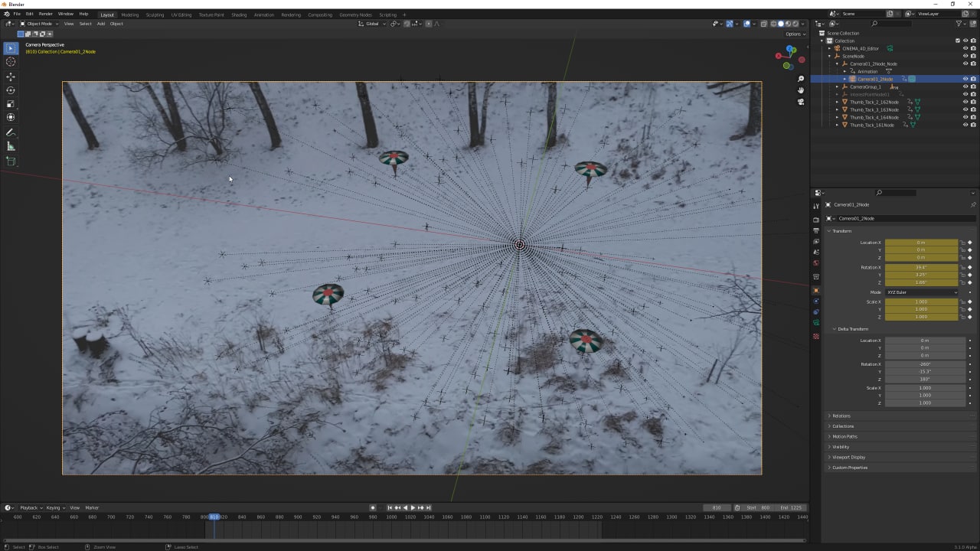Open the timeline Playback menu
This screenshot has width=980, height=551.
pos(30,507)
